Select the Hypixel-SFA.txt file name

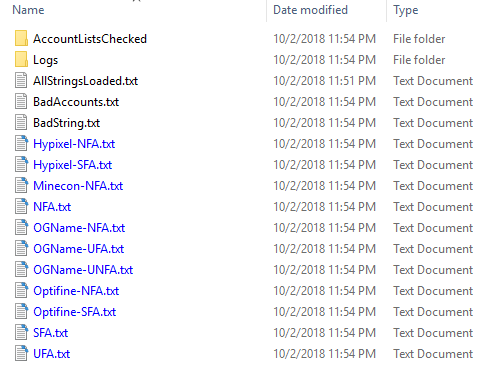(72, 165)
